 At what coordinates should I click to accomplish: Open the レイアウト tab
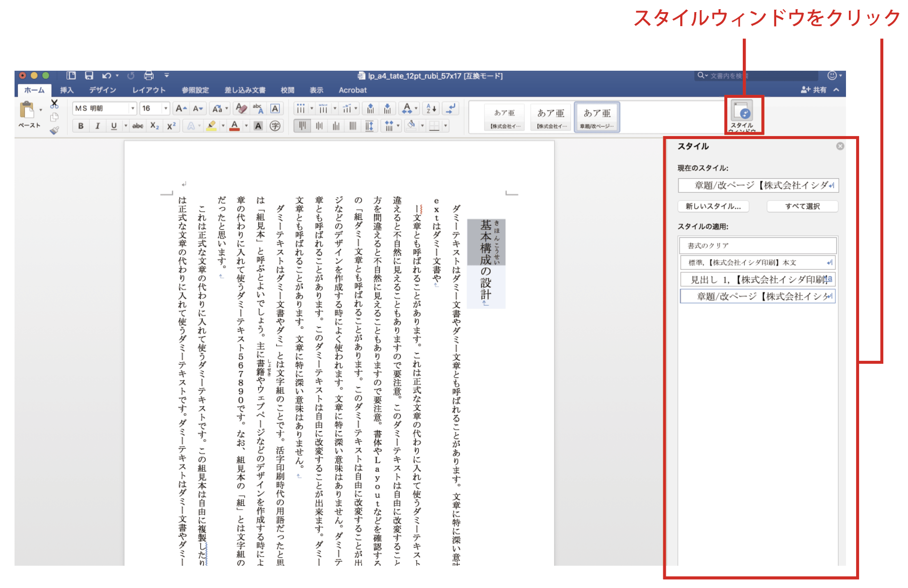pyautogui.click(x=149, y=90)
